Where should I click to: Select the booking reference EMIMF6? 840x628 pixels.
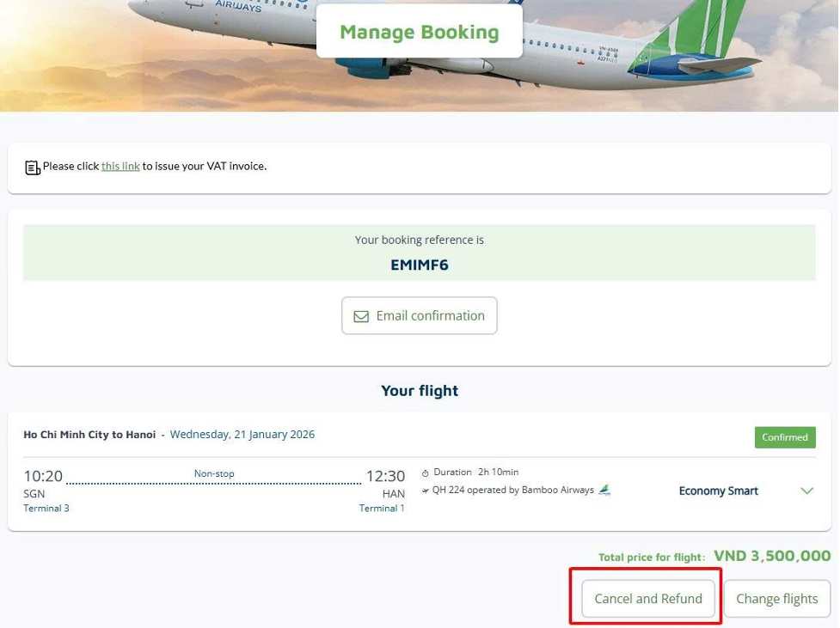(420, 265)
